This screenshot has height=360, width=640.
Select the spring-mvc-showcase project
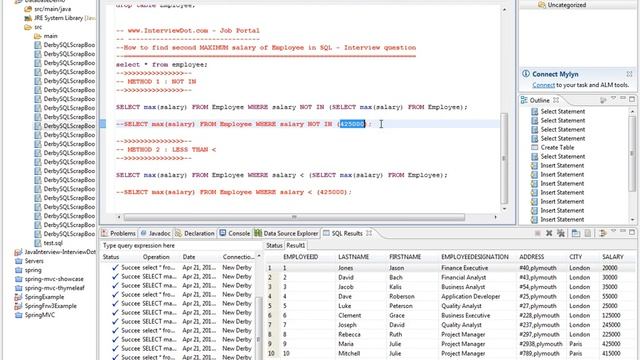pyautogui.click(x=54, y=279)
